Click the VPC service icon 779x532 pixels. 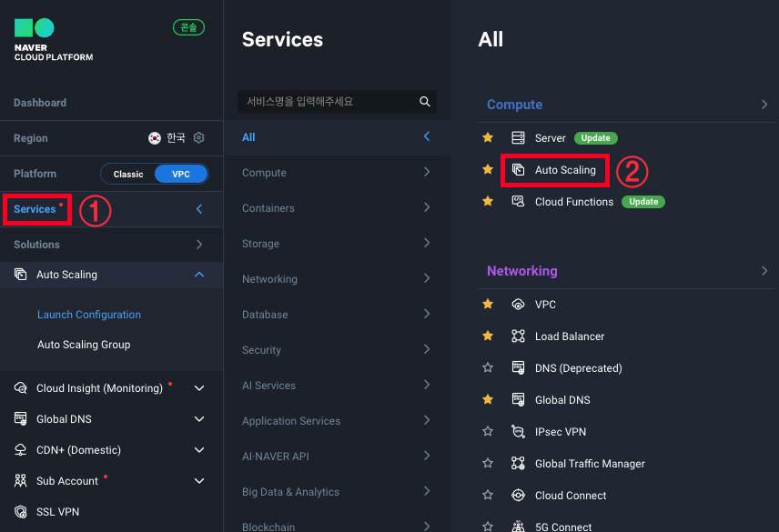click(518, 305)
